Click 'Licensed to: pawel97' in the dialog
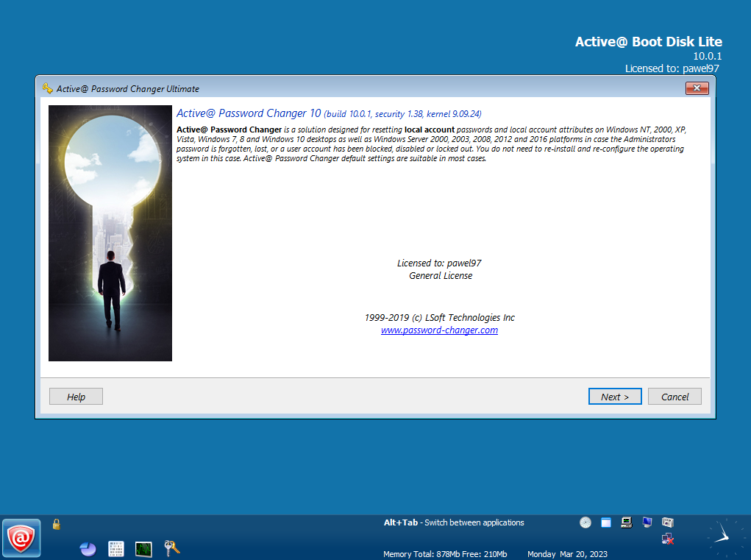 click(439, 263)
